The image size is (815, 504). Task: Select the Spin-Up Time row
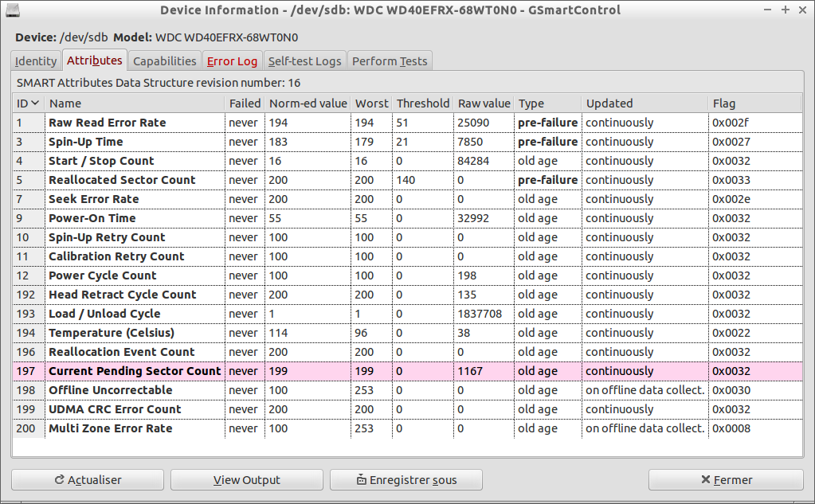[408, 142]
